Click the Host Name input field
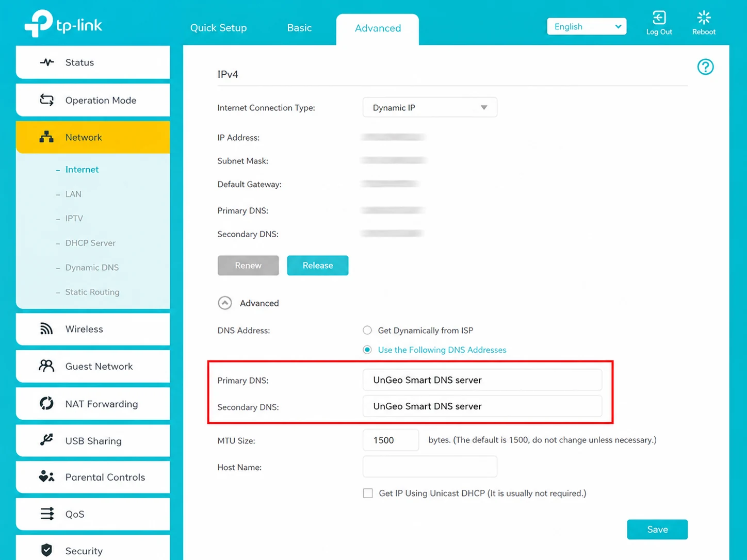The image size is (747, 560). click(430, 467)
